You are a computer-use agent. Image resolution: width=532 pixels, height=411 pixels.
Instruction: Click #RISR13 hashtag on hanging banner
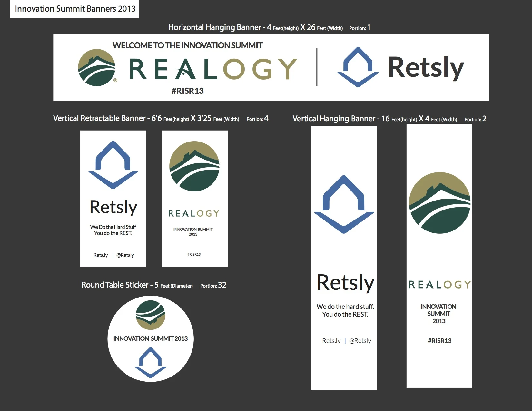pos(439,341)
